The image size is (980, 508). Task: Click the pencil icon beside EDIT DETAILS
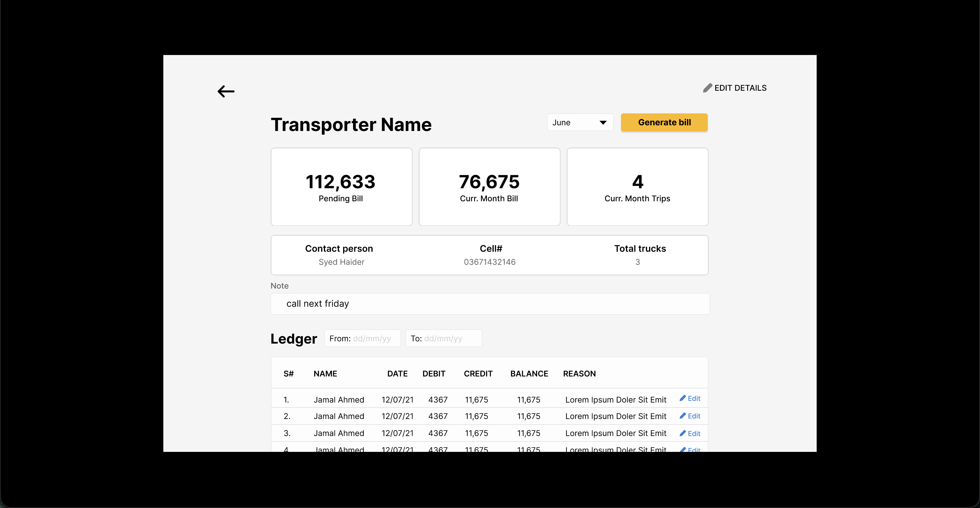click(x=707, y=88)
